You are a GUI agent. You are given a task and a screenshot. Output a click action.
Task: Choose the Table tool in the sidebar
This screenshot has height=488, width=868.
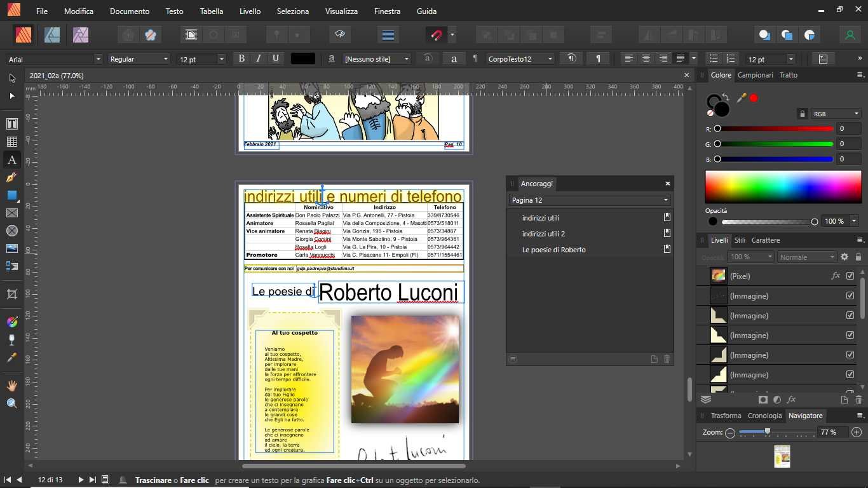click(11, 142)
